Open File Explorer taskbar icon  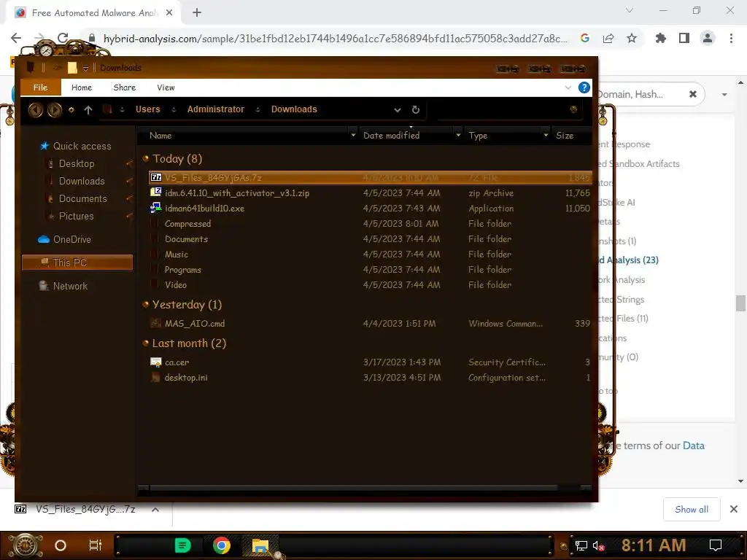pyautogui.click(x=260, y=545)
